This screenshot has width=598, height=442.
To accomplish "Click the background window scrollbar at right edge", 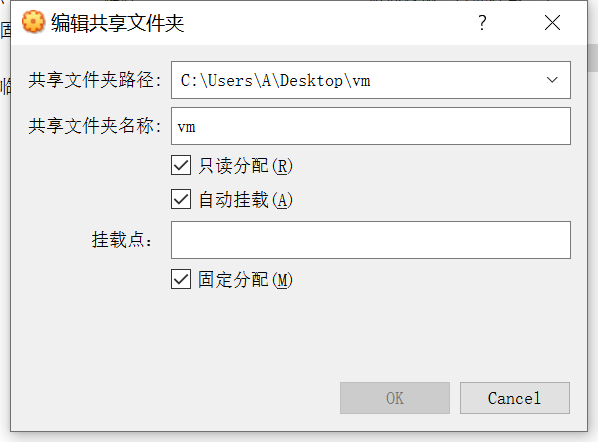I will click(593, 57).
